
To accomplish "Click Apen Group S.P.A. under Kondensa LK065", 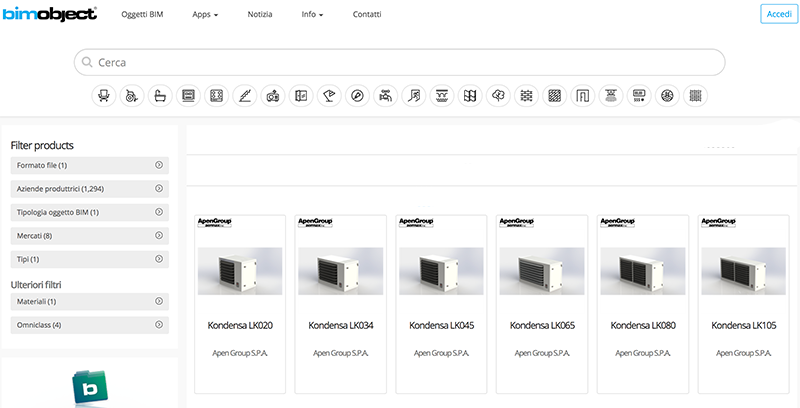I will [x=542, y=353].
